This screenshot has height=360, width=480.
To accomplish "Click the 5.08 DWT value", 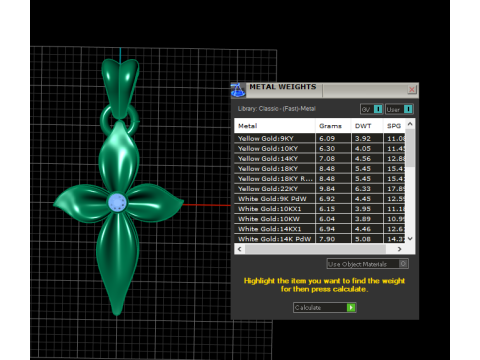I will [363, 239].
